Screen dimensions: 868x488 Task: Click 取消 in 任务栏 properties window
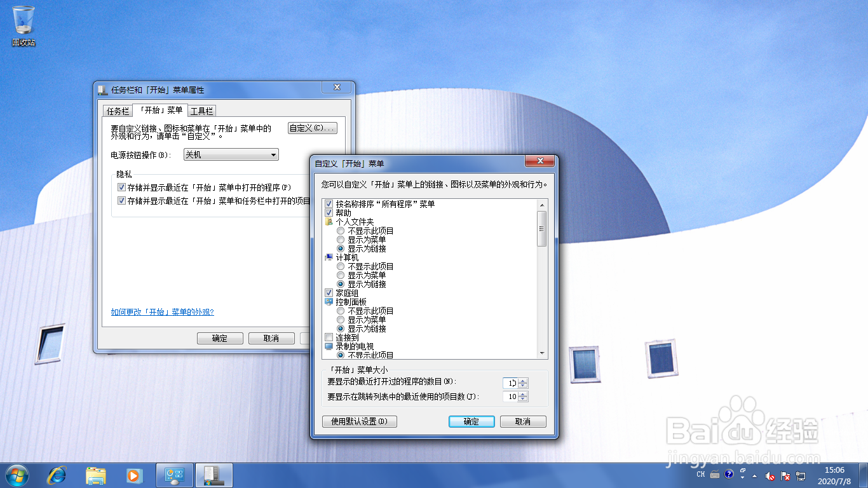coord(271,338)
